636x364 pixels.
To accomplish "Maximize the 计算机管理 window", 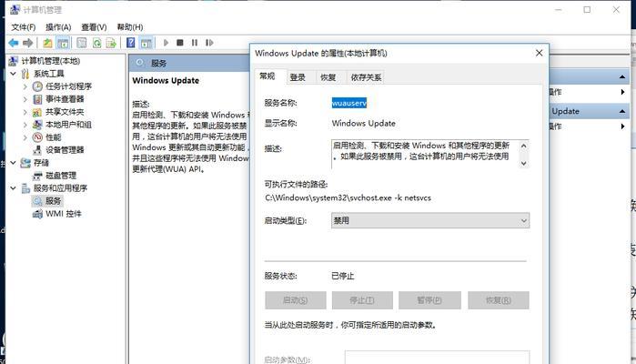I will pos(587,10).
